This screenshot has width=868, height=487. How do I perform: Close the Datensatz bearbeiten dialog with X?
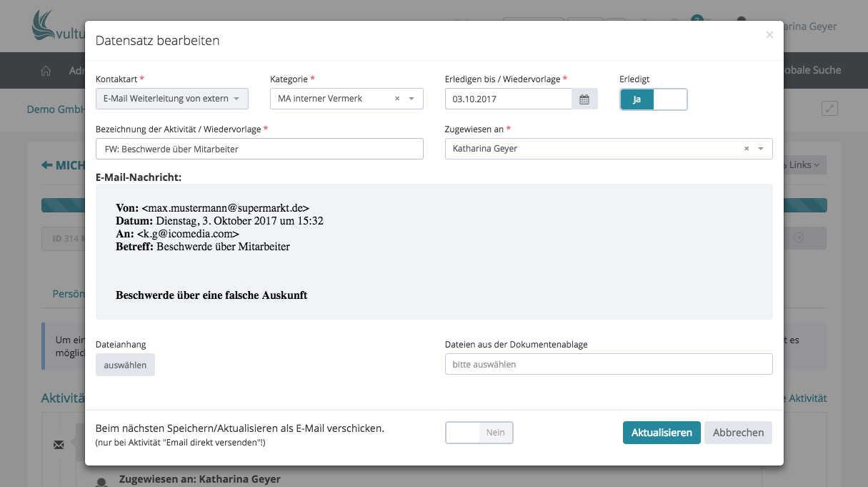pos(769,35)
